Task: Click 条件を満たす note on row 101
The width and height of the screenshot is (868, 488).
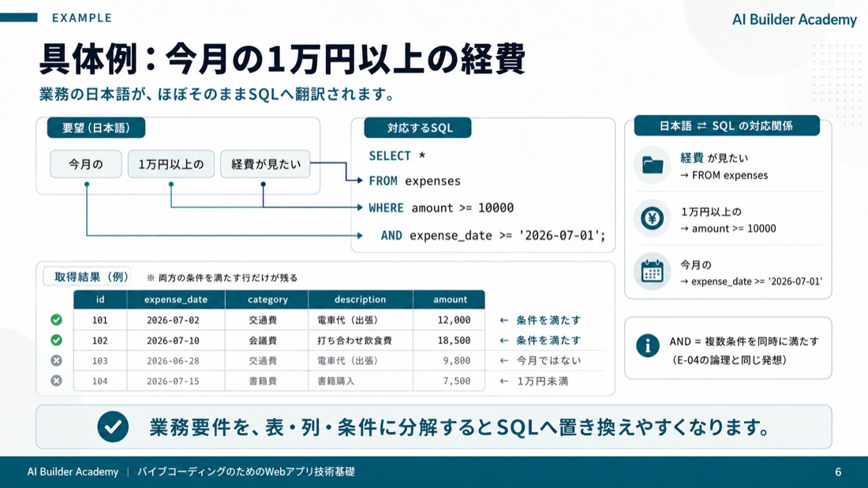Action: click(548, 320)
